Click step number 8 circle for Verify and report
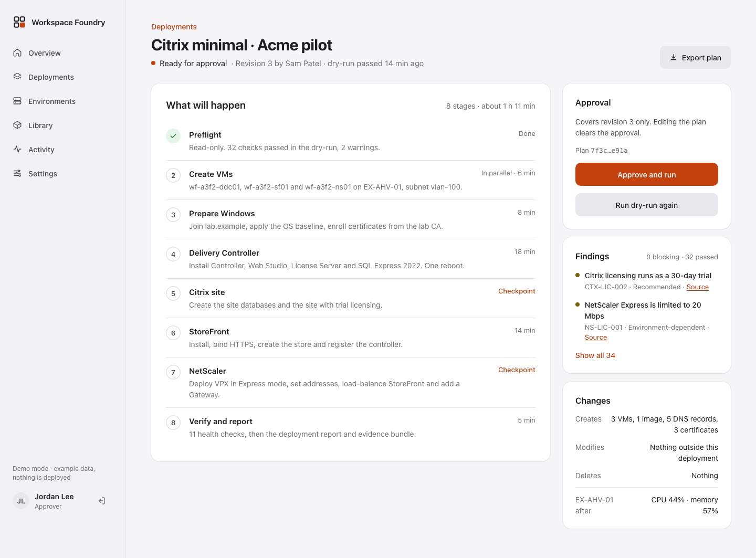The width and height of the screenshot is (756, 558). coord(173,423)
